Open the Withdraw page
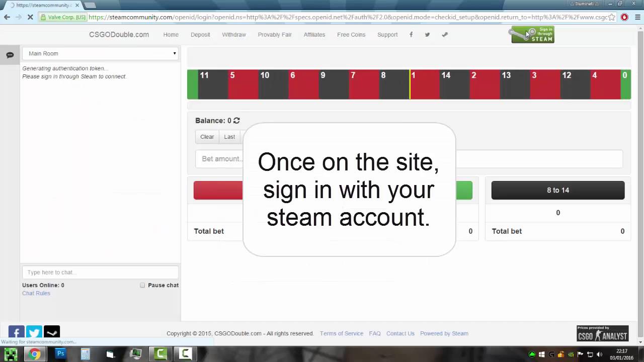Viewport: 644px width, 362px height. 234,35
